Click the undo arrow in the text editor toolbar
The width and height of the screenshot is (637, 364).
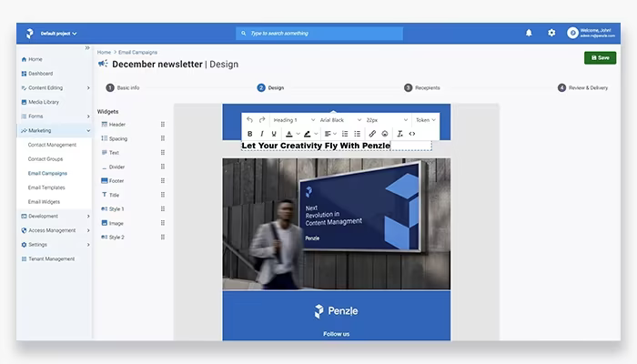250,120
